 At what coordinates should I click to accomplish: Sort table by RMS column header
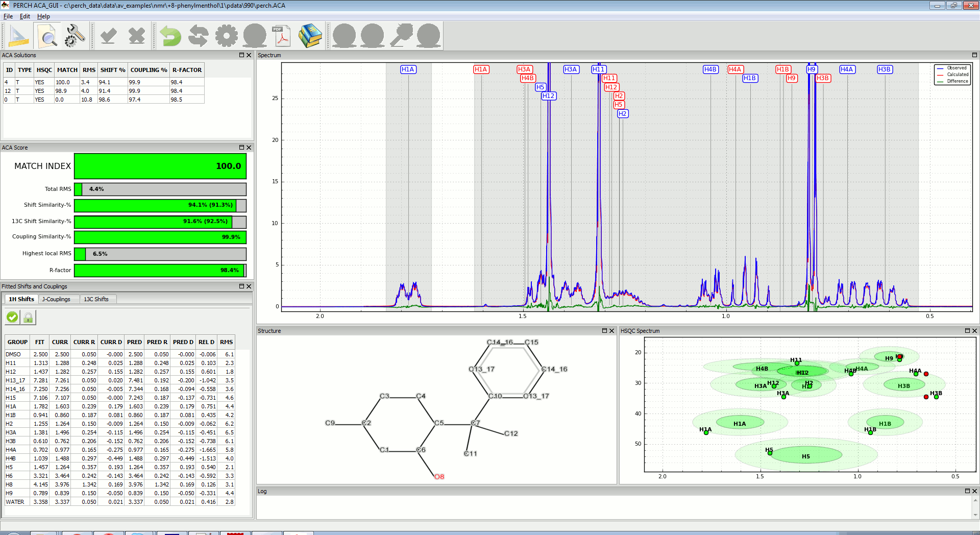tap(89, 70)
